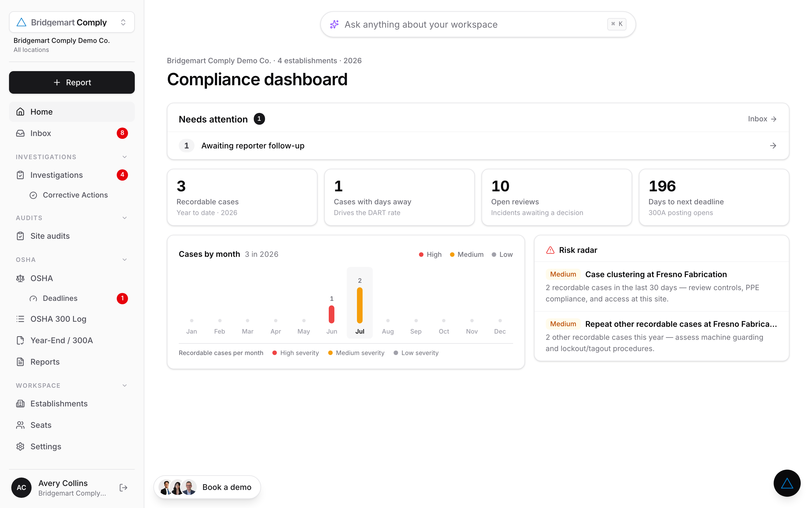
Task: Click the Establishments building icon
Action: click(21, 404)
